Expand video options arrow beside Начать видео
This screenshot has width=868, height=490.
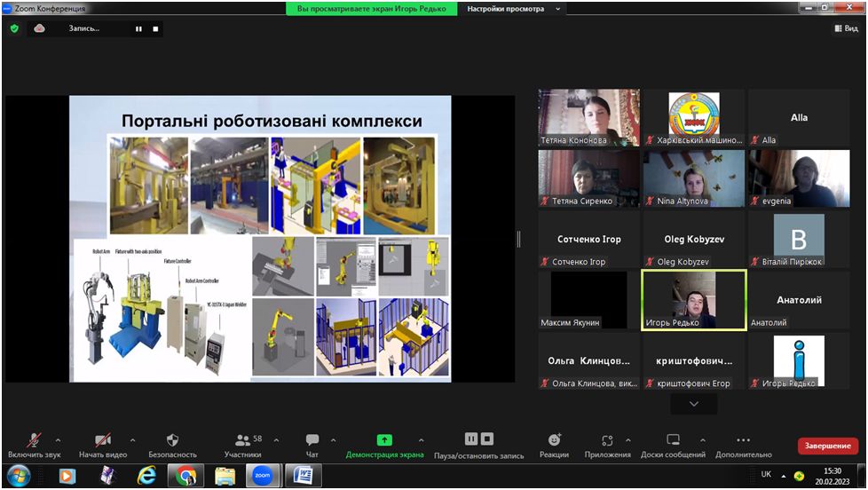click(132, 440)
